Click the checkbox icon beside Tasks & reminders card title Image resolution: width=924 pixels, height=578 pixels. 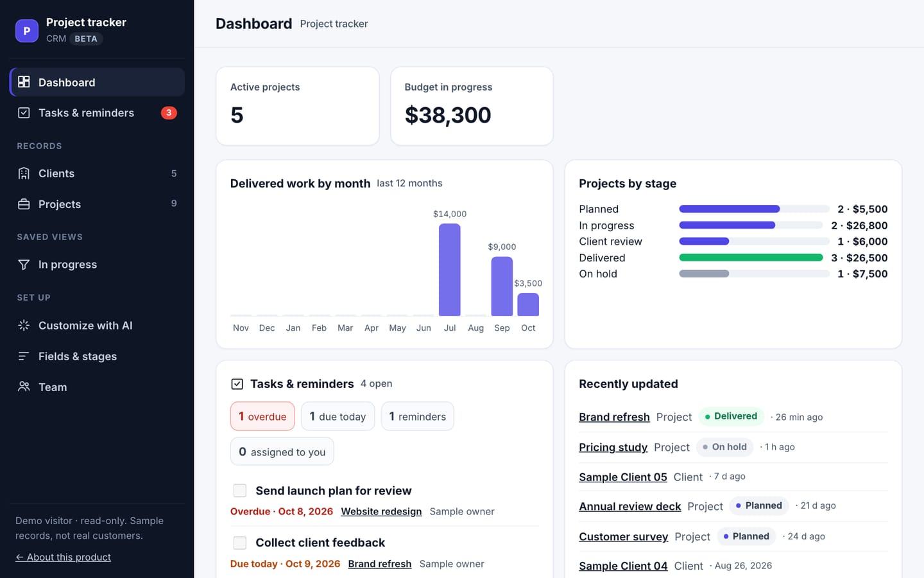(x=237, y=384)
